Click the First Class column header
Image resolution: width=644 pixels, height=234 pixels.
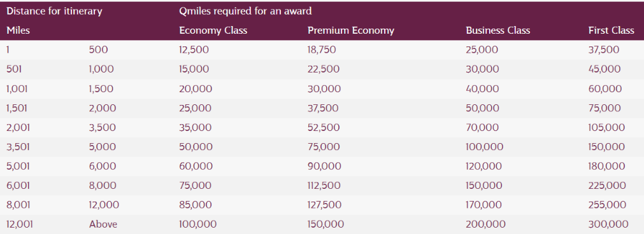611,31
